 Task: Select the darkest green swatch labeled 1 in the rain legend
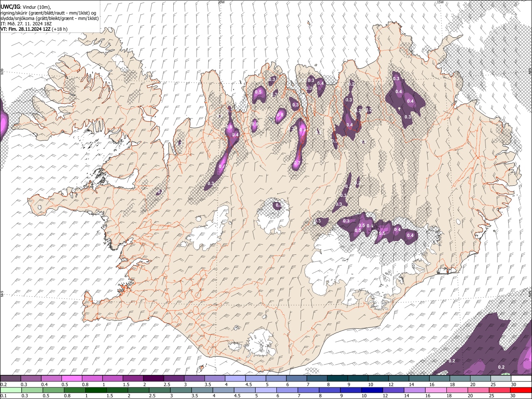(96, 390)
